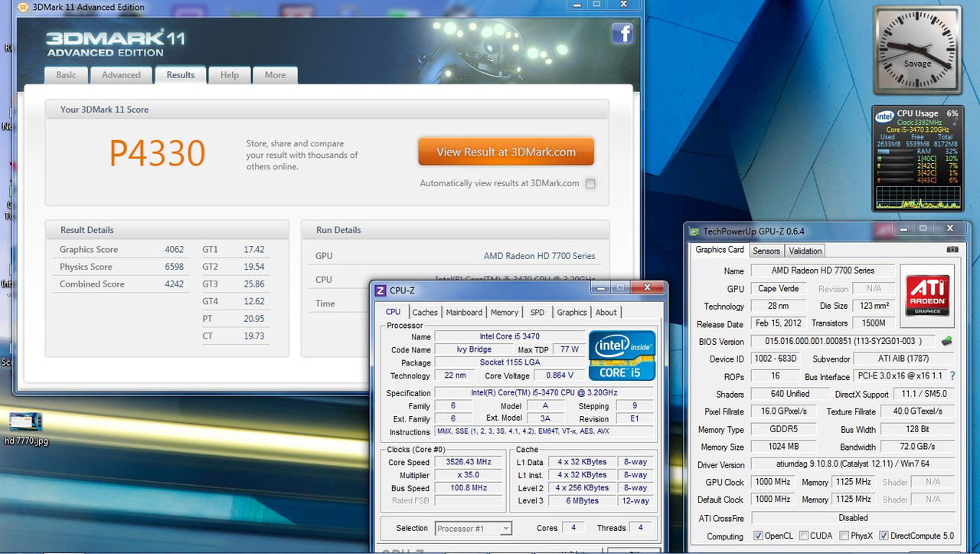Click the BIOS Version field in GPU-Z
This screenshot has height=554, width=980.
tap(842, 341)
